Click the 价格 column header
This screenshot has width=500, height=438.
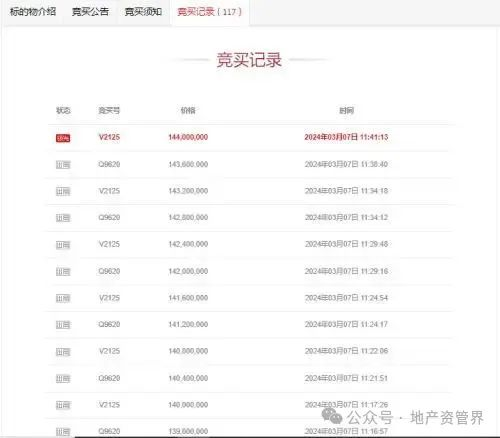tap(188, 110)
